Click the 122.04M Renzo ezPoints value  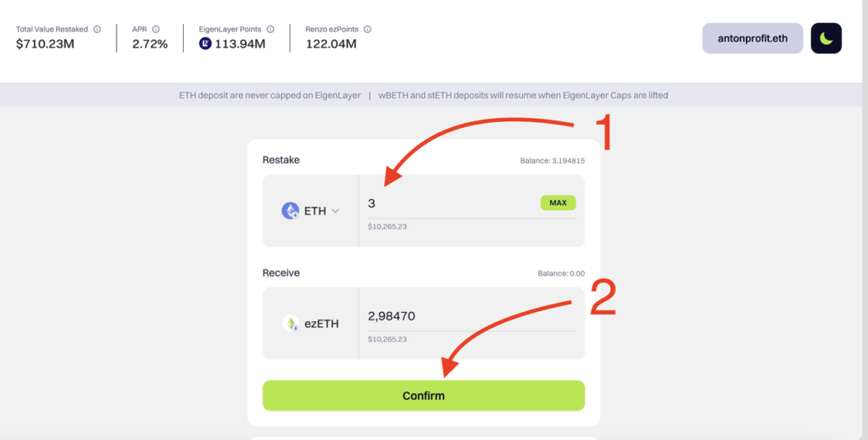[x=331, y=44]
